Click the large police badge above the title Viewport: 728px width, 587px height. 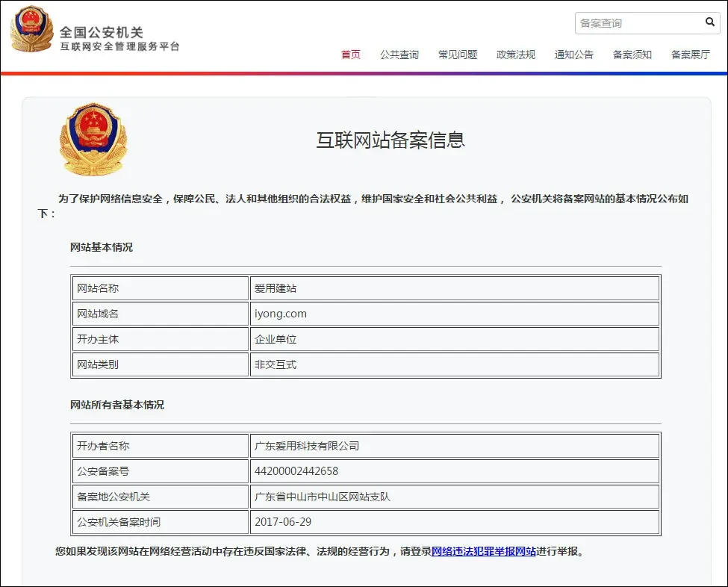93,137
